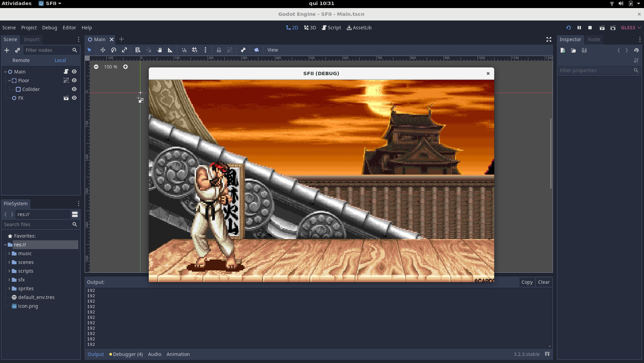The image size is (644, 363).
Task: Open the Debug menu
Action: (x=50, y=28)
